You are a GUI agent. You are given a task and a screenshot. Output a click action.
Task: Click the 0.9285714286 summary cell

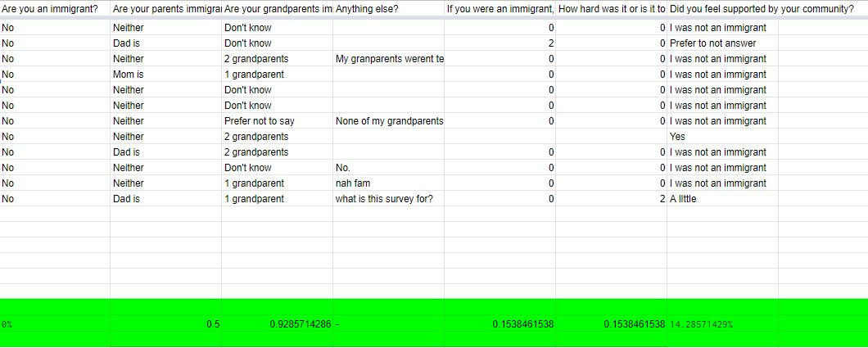[x=277, y=324]
